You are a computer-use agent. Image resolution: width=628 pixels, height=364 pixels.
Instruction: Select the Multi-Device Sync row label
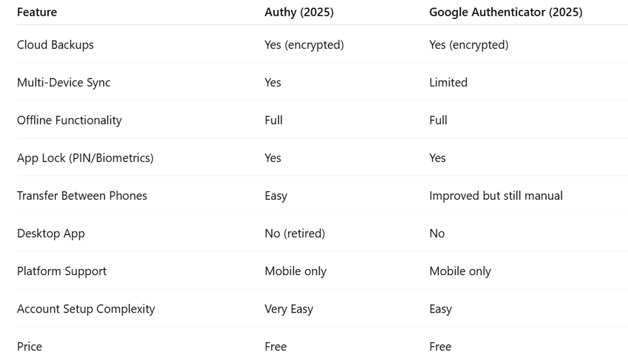[x=64, y=83]
